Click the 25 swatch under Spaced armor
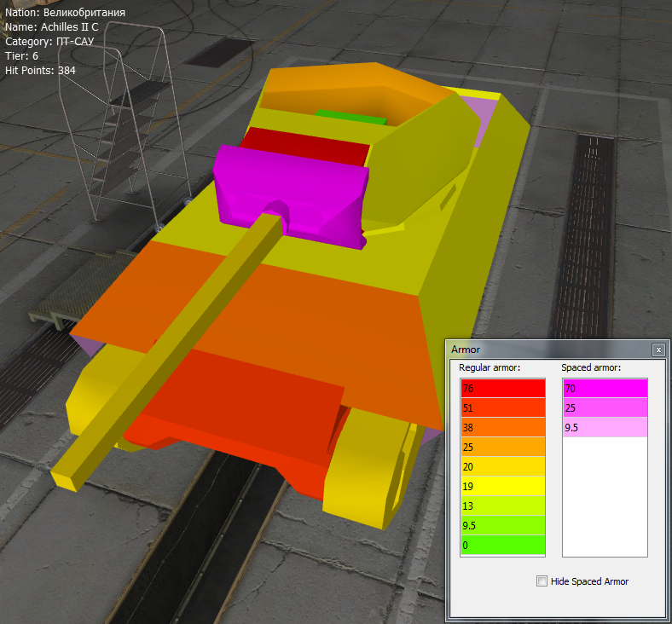This screenshot has width=672, height=624. [x=605, y=407]
